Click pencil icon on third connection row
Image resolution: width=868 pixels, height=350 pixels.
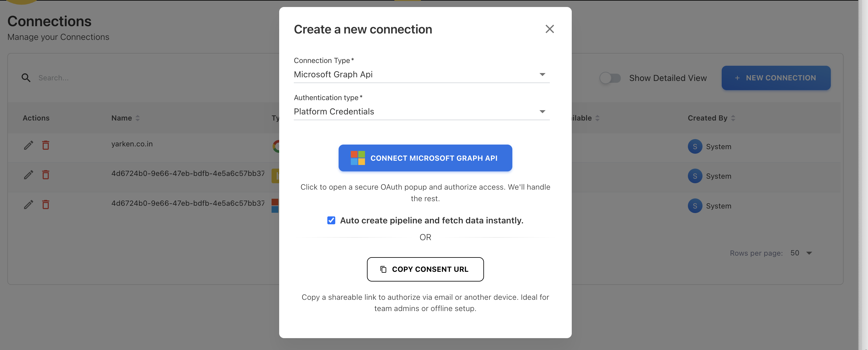[x=29, y=205]
